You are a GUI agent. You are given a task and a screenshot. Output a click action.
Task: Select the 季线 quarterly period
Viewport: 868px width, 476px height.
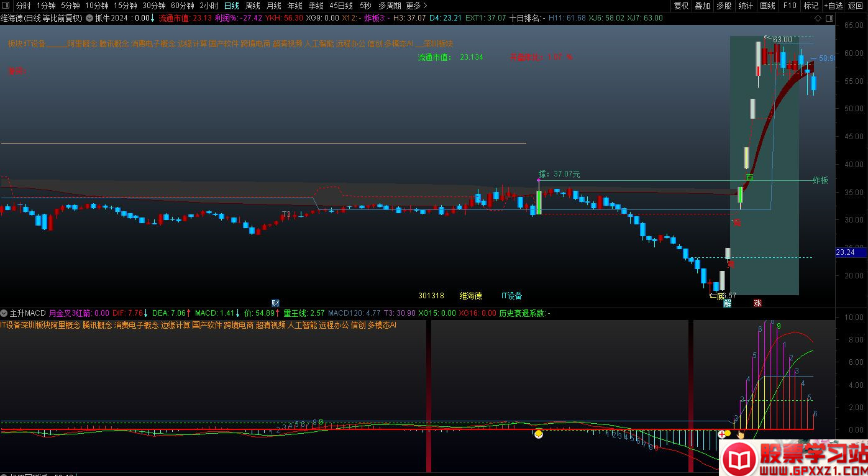click(x=316, y=6)
